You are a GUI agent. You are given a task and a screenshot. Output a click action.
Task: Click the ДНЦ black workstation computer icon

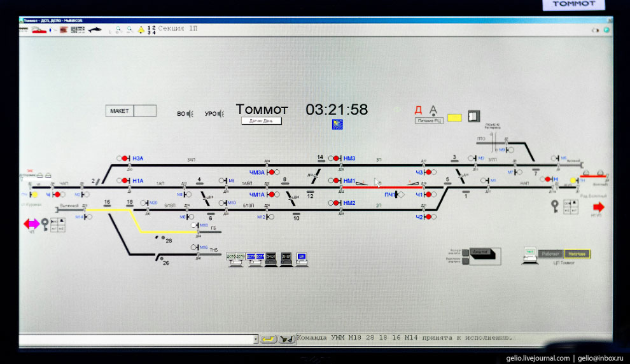(x=286, y=260)
